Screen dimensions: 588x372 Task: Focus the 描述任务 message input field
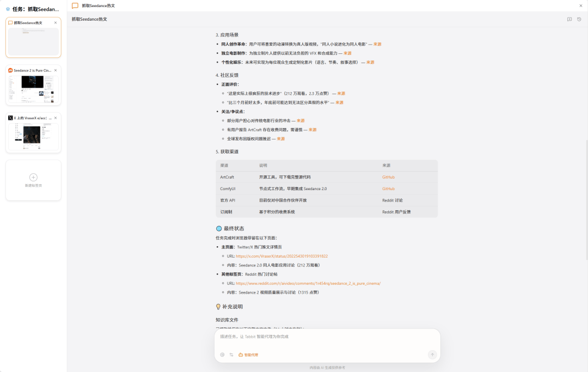coord(327,337)
